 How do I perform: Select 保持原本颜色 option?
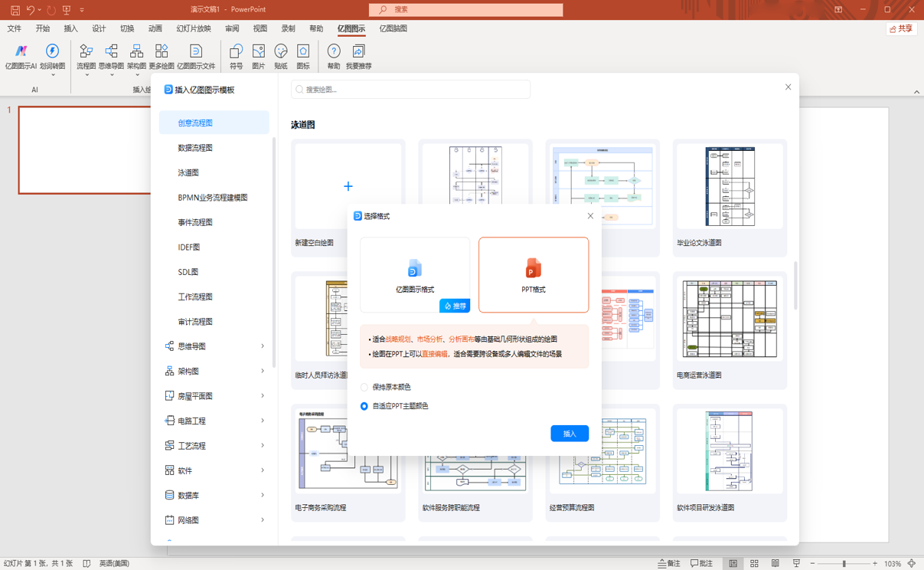tap(364, 387)
